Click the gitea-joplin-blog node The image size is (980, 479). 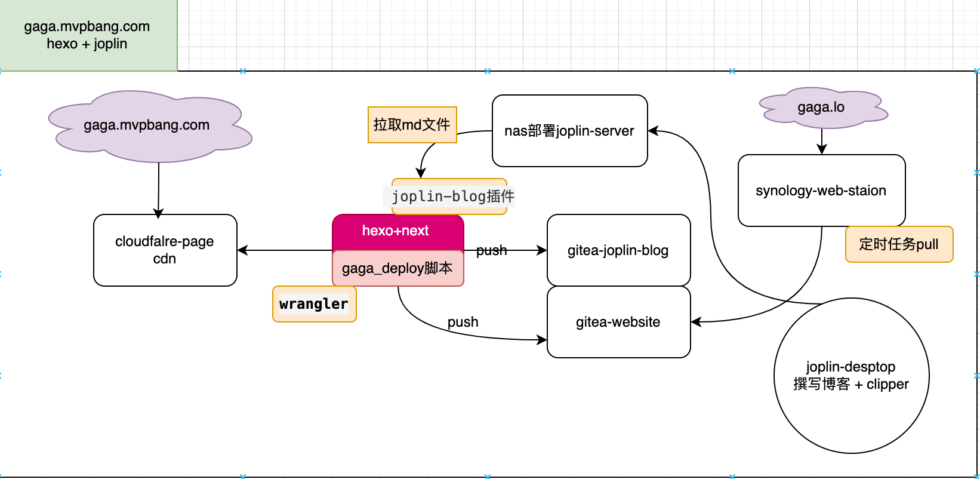(x=618, y=250)
